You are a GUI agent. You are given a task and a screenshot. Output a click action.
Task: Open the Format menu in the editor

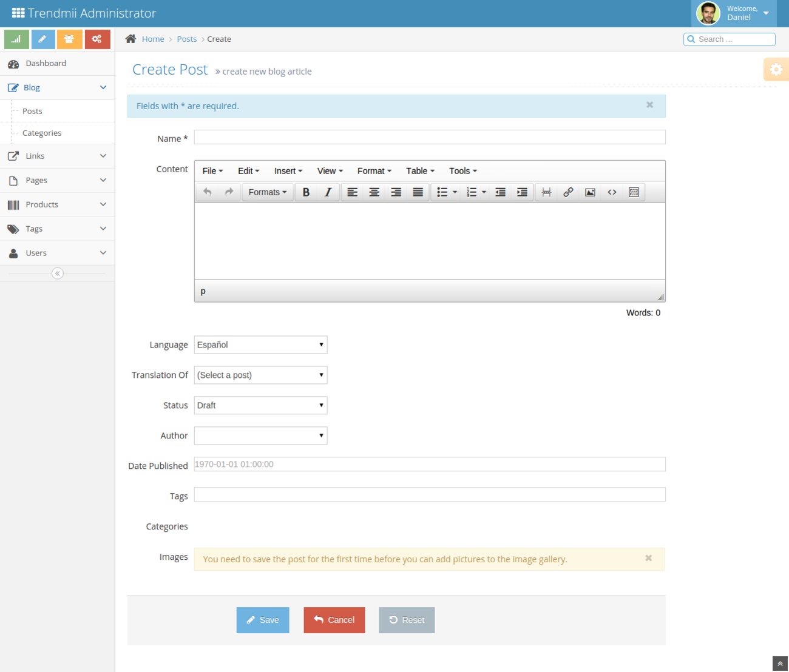coord(374,170)
